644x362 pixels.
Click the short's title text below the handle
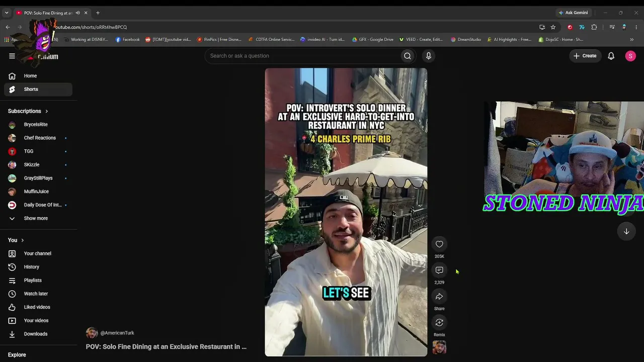(x=166, y=346)
